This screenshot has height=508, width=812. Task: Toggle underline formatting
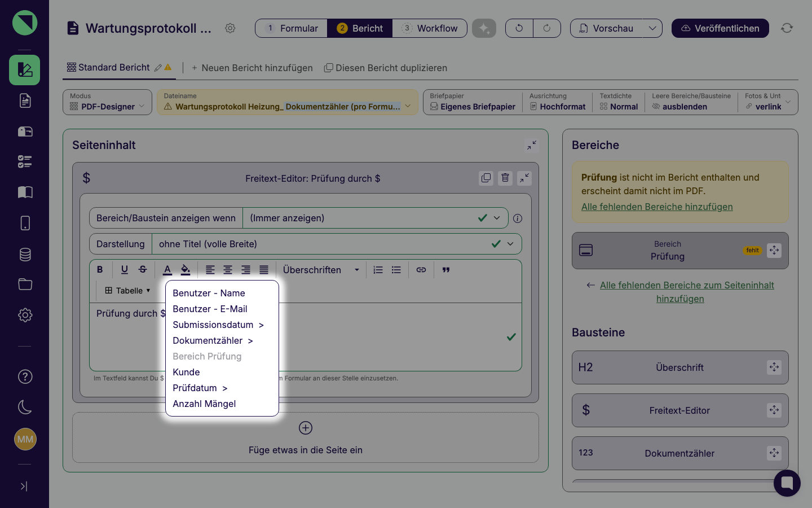pyautogui.click(x=125, y=270)
